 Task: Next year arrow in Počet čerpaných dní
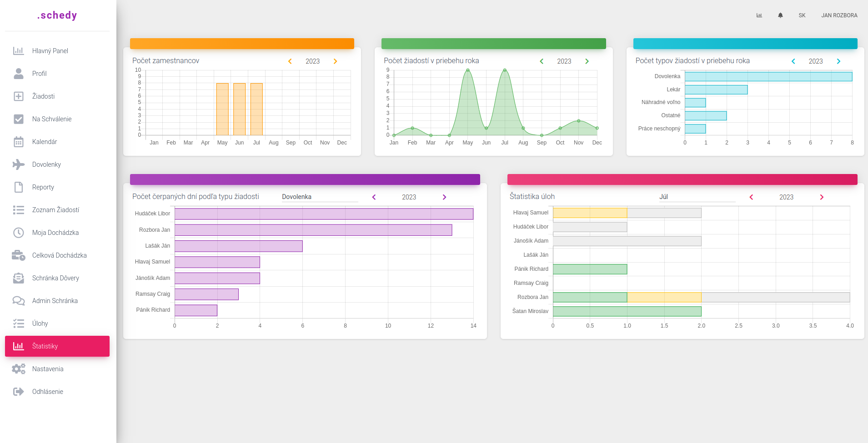click(x=445, y=197)
